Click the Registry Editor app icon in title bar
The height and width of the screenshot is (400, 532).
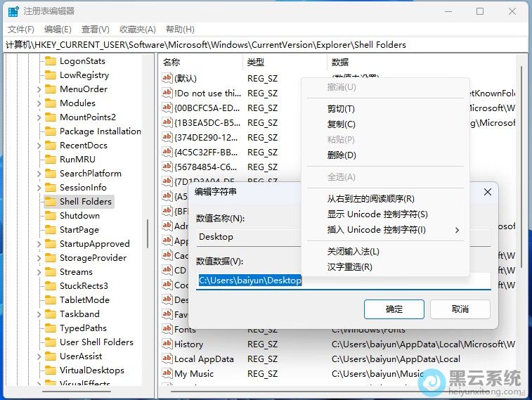(13, 11)
